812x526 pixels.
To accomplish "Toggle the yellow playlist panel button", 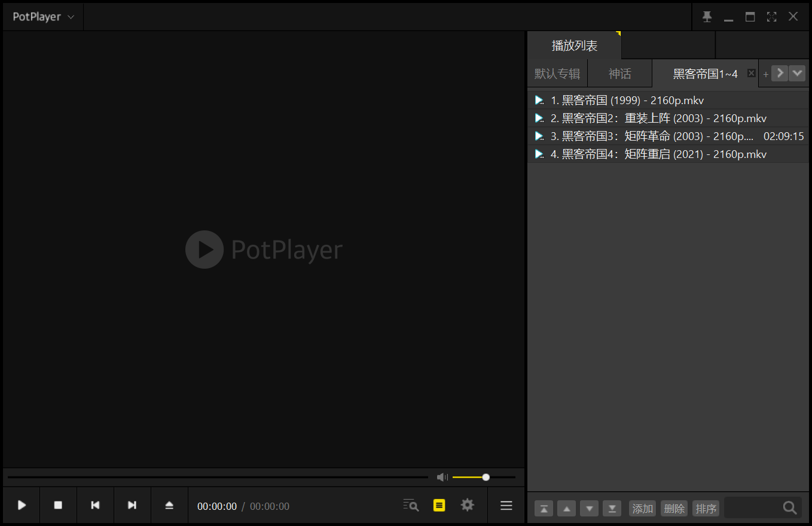I will 439,505.
